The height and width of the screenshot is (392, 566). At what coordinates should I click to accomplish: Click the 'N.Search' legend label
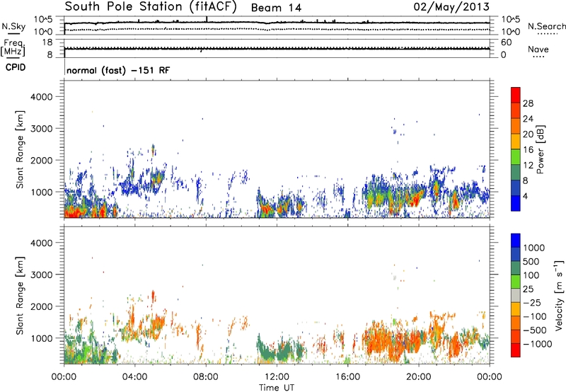[x=546, y=26]
